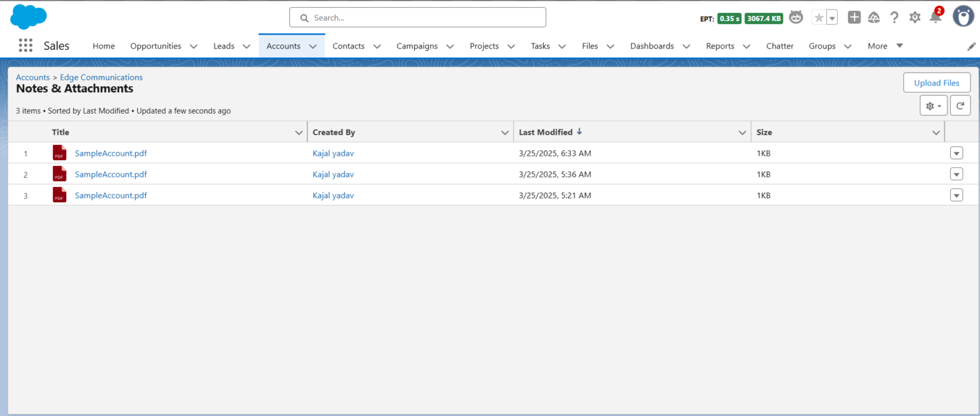Click into the global Search field
980x416 pixels.
(418, 18)
